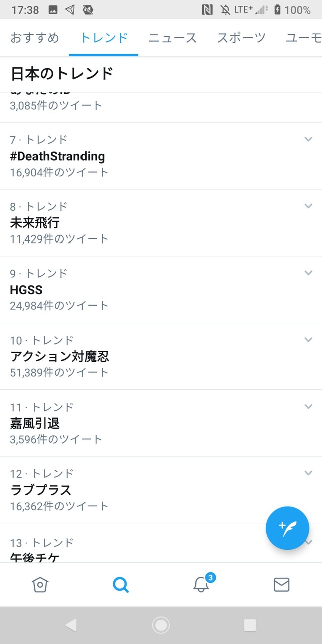Expand the 嘉風引退 trend menu
The height and width of the screenshot is (644, 322).
coord(308,407)
